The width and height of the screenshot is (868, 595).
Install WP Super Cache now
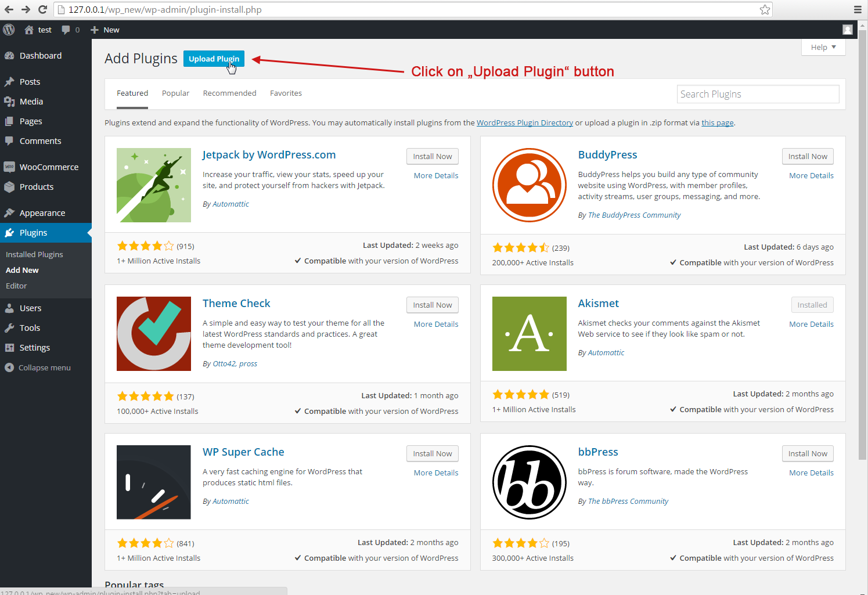click(x=433, y=453)
